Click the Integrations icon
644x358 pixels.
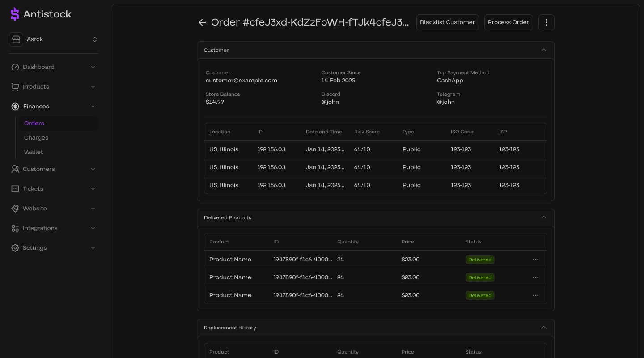tap(15, 228)
